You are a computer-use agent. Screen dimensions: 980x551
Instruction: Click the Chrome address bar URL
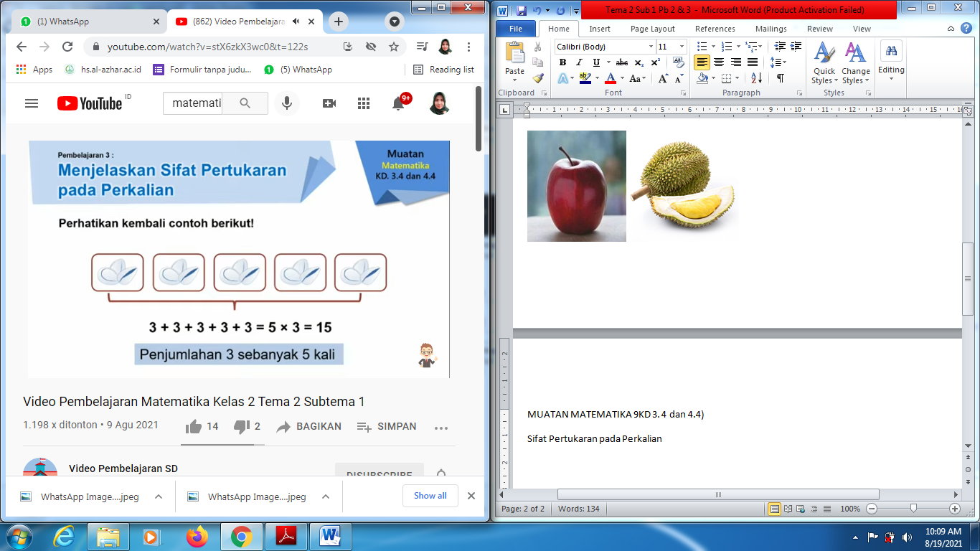tap(207, 47)
